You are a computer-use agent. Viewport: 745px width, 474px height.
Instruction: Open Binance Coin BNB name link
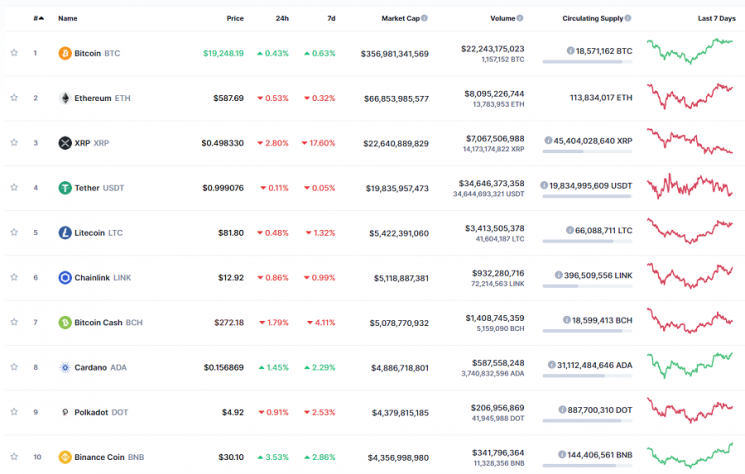[109, 457]
